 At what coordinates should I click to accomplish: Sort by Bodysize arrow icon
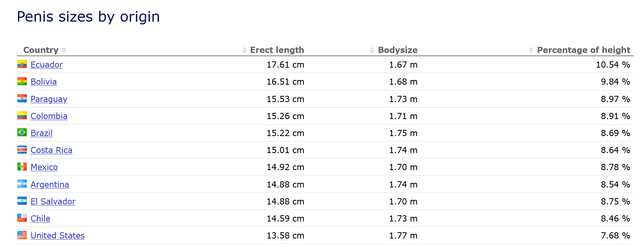click(x=372, y=50)
